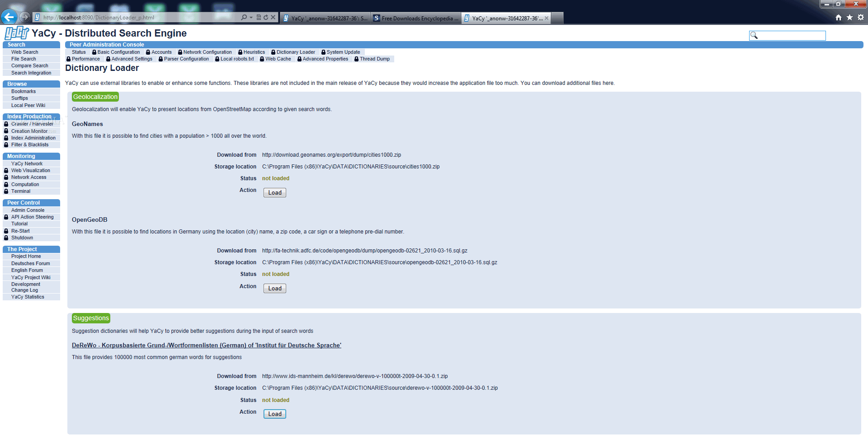The width and height of the screenshot is (868, 439).
Task: Open Advanced Settings page
Action: 132,59
